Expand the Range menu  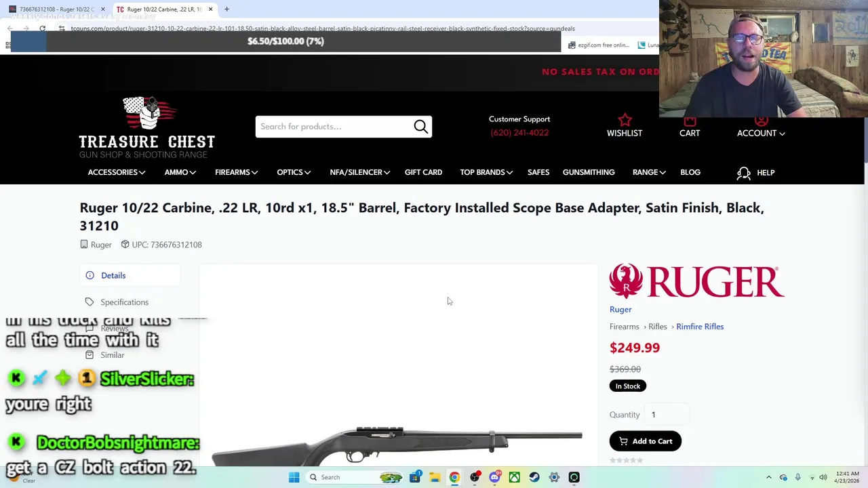pyautogui.click(x=649, y=172)
